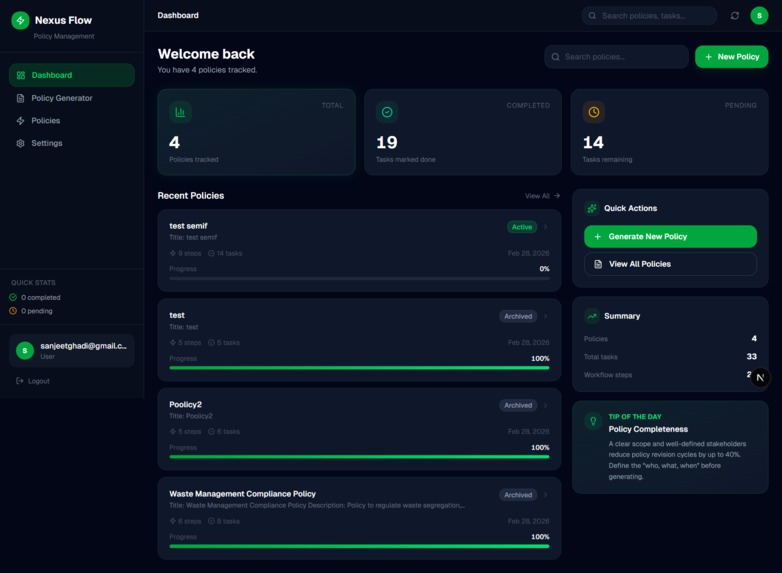Viewport: 782px width, 573px height.
Task: Click 6 tasks label in Poolicy2
Action: click(223, 432)
